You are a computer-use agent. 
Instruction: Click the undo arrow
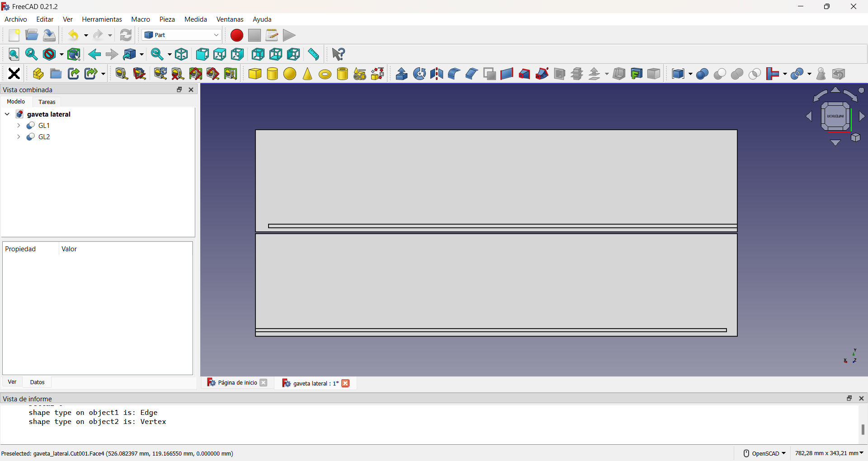pos(74,35)
